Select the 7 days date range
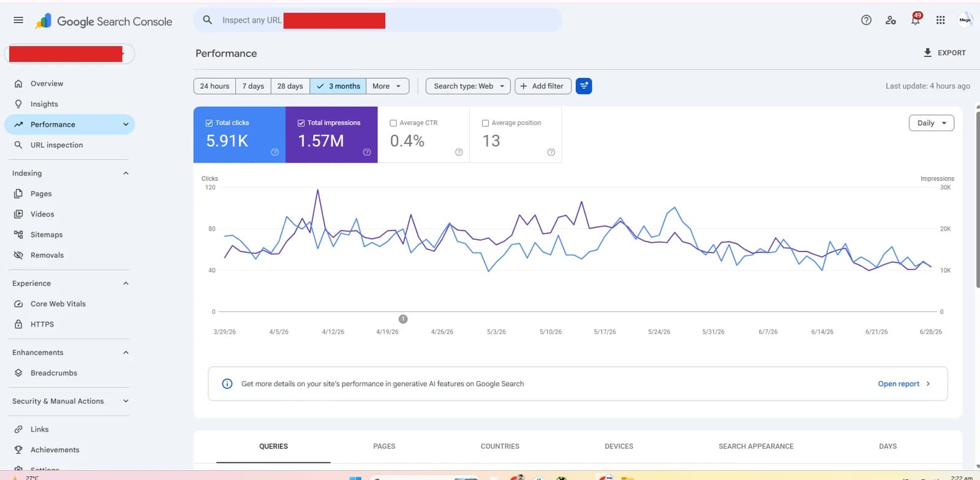 point(253,86)
